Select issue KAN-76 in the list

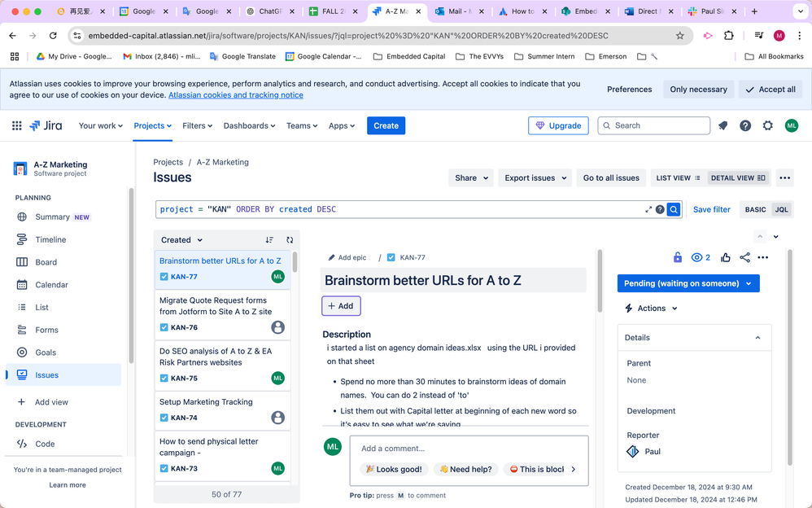222,313
